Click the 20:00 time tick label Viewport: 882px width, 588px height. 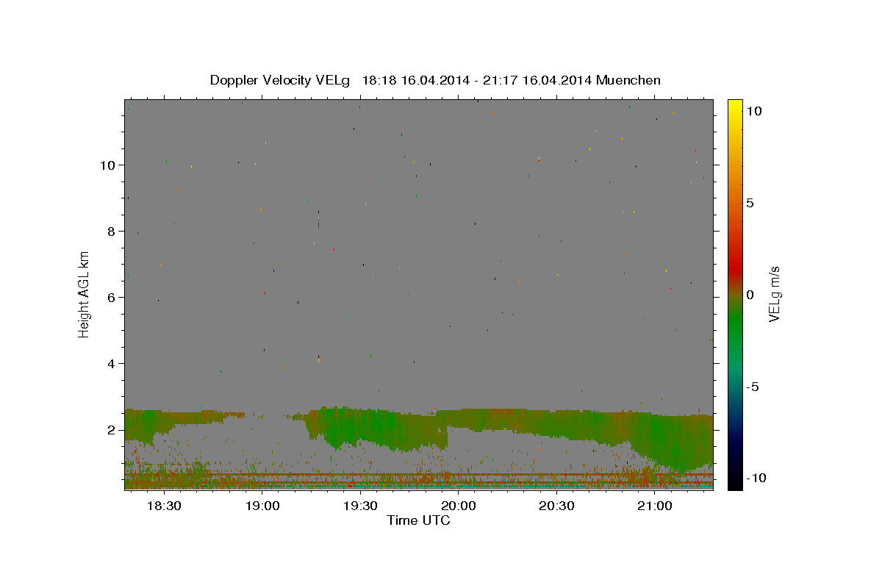click(459, 506)
